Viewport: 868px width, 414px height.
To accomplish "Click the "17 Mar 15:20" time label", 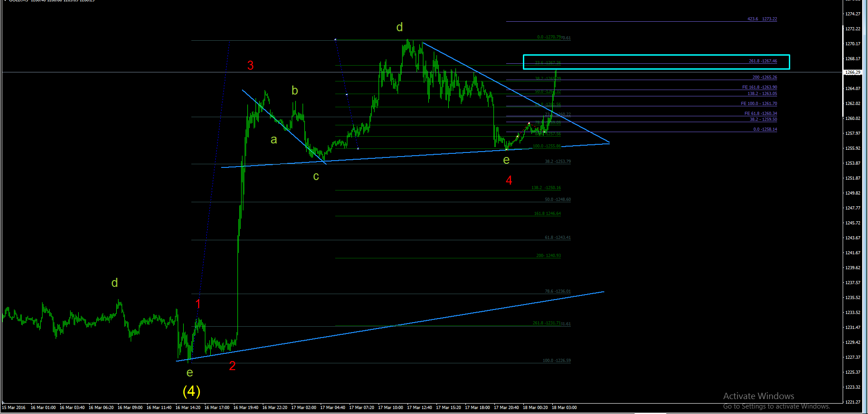I will click(448, 408).
